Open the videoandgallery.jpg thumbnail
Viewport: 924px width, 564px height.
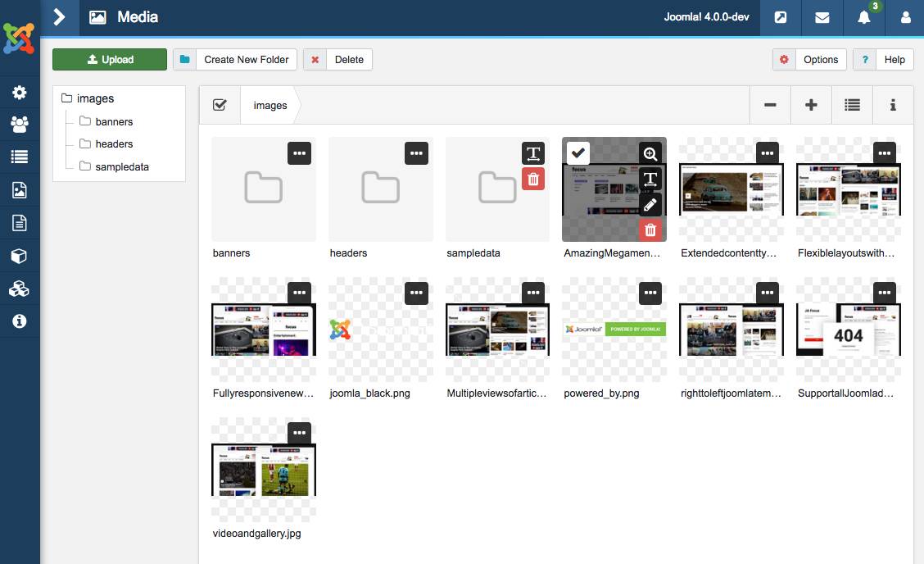click(x=263, y=470)
